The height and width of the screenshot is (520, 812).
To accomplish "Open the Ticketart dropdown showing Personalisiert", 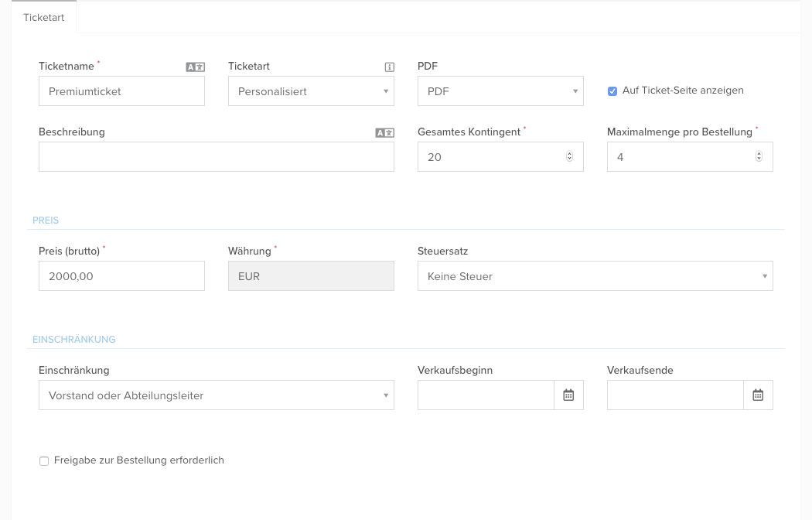I will pyautogui.click(x=311, y=91).
